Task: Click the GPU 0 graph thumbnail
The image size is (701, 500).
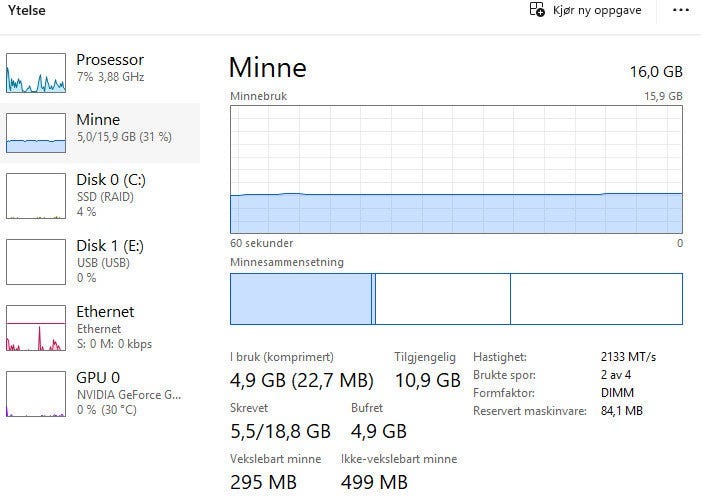Action: 36,393
